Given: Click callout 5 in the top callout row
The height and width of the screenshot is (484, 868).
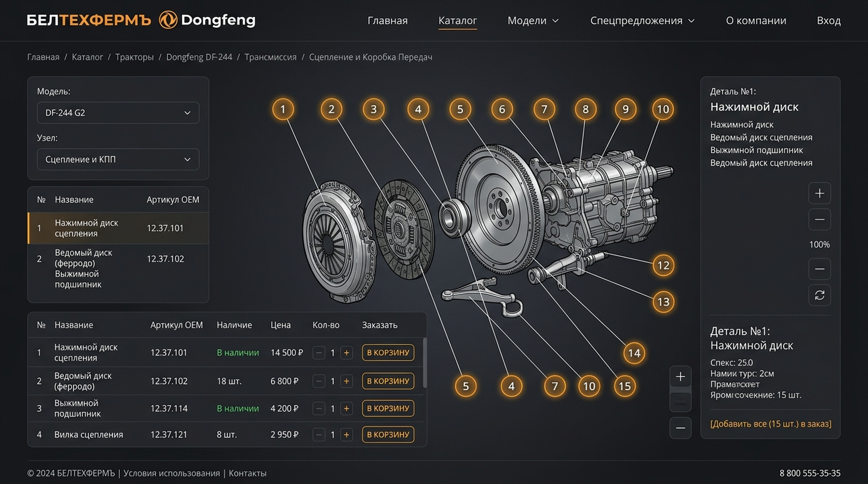Looking at the screenshot, I should 460,109.
